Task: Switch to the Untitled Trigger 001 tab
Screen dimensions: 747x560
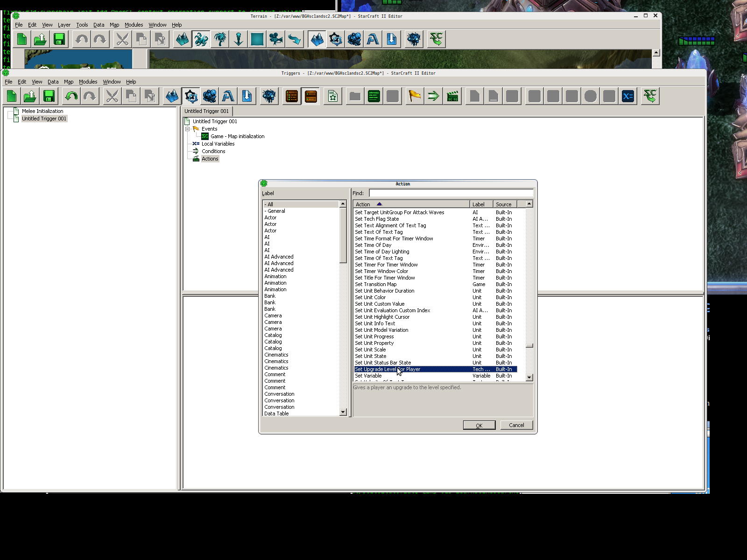Action: tap(206, 111)
